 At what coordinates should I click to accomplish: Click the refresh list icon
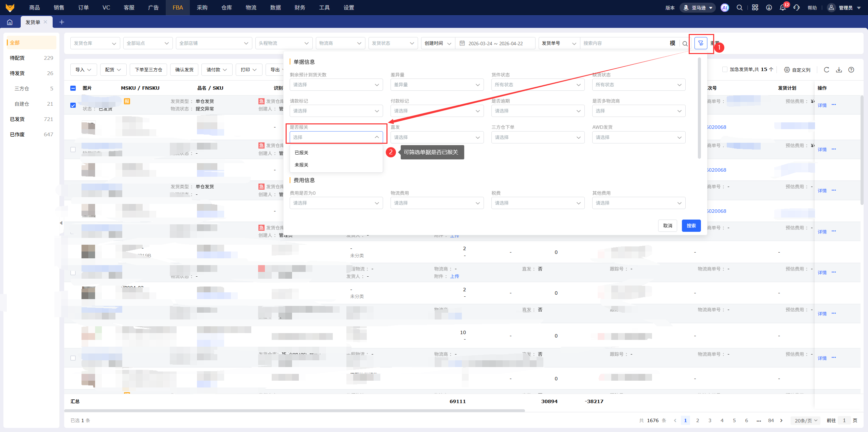coord(827,70)
